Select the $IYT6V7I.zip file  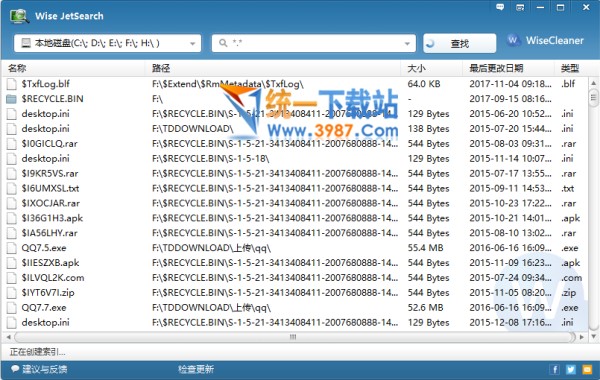click(x=48, y=293)
